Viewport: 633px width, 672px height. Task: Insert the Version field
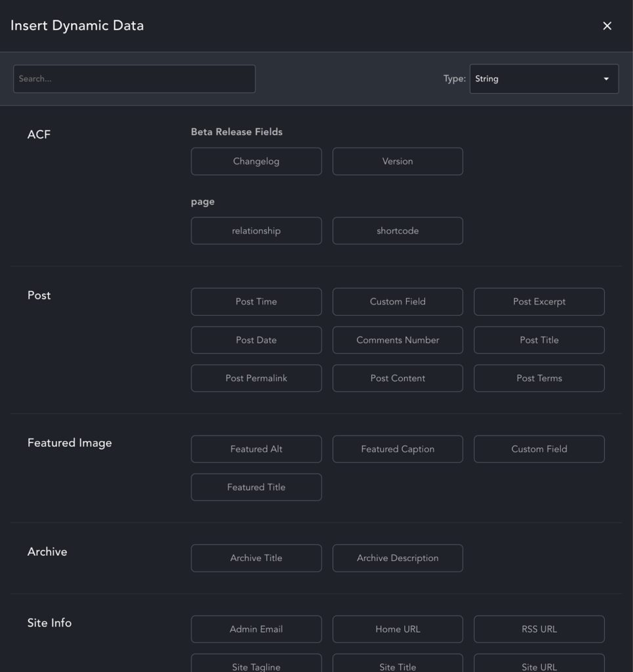click(398, 161)
